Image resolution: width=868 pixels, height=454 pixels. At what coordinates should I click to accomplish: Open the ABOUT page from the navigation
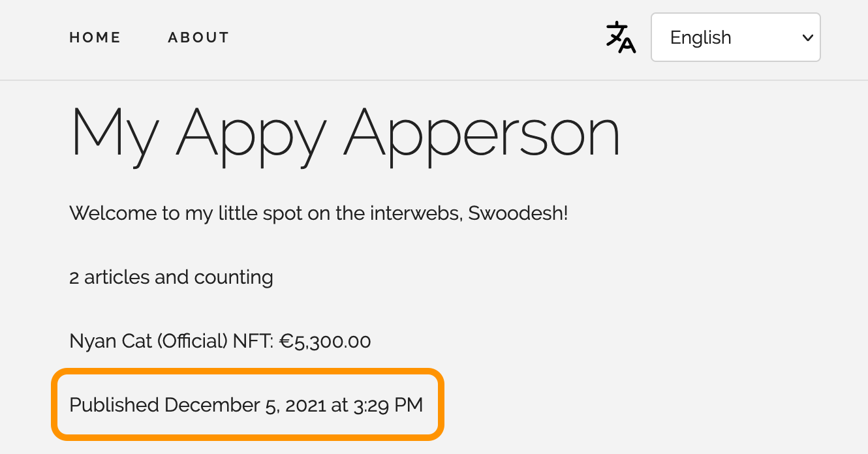pos(198,37)
